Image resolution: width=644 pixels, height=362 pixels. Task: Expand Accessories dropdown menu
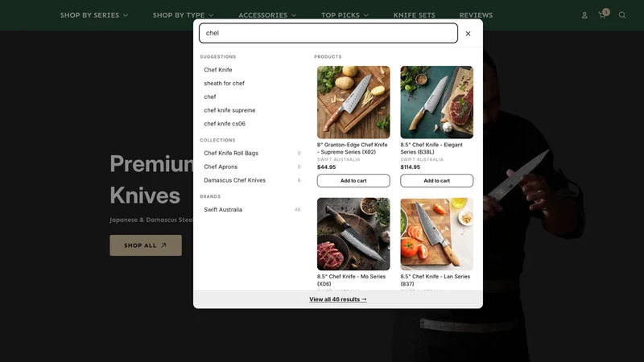[267, 15]
